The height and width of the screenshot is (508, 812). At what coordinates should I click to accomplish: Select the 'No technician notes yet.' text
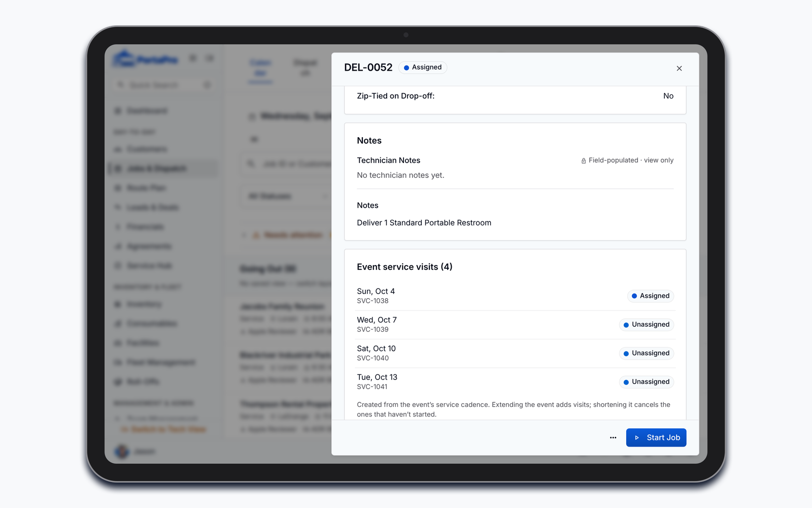point(400,175)
